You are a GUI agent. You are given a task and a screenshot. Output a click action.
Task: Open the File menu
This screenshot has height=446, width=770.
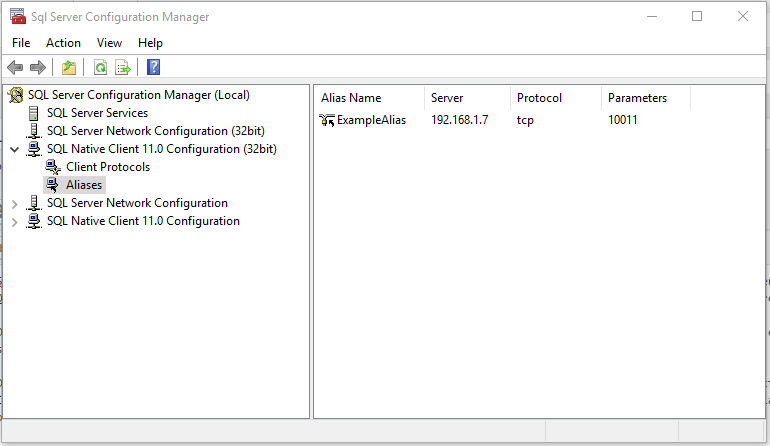coord(21,43)
